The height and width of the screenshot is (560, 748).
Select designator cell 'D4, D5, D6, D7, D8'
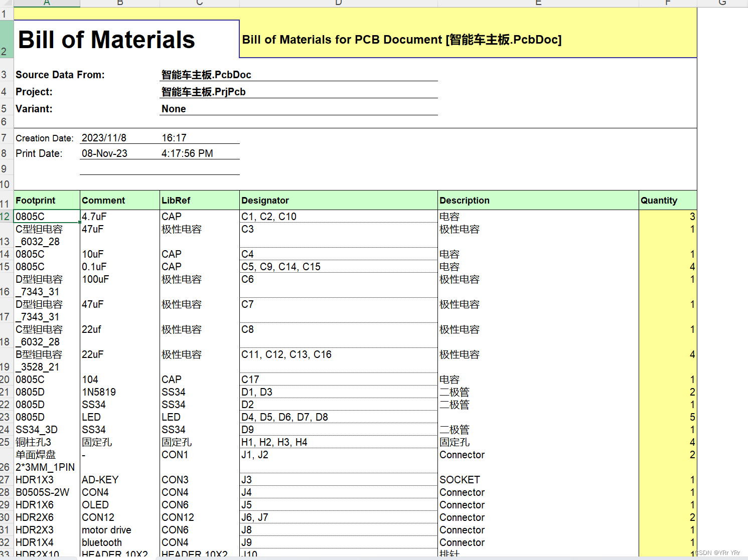tap(339, 417)
